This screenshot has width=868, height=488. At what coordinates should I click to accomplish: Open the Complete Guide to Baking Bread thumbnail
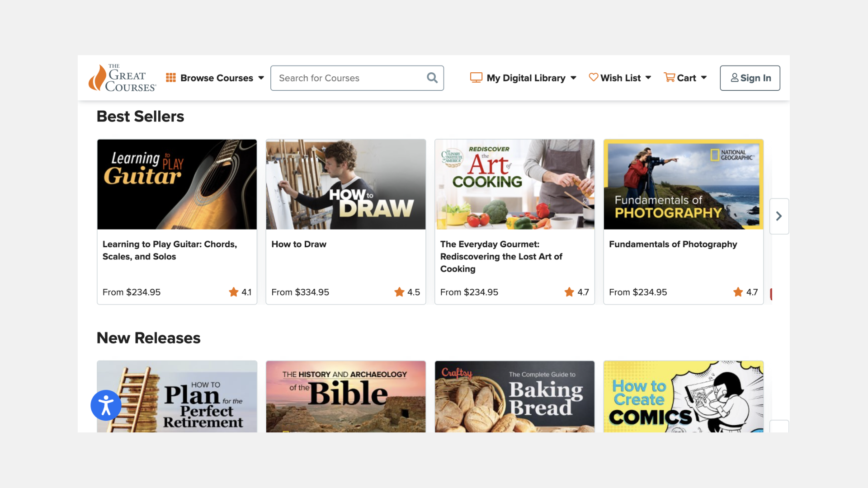514,397
